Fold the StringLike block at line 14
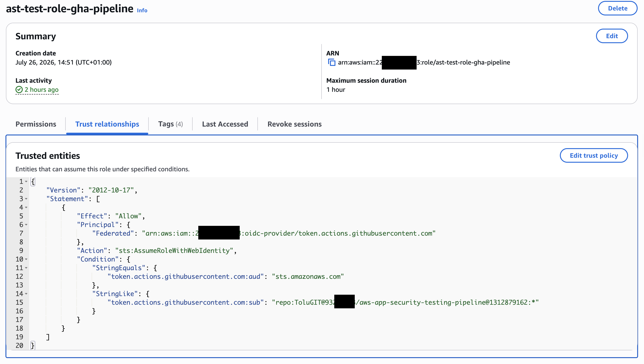The image size is (644, 364). (x=26, y=294)
